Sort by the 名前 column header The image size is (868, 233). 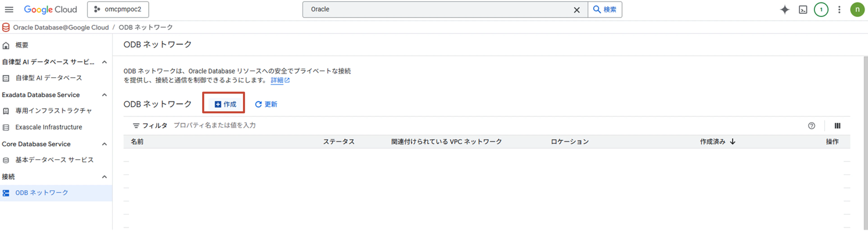[x=137, y=142]
